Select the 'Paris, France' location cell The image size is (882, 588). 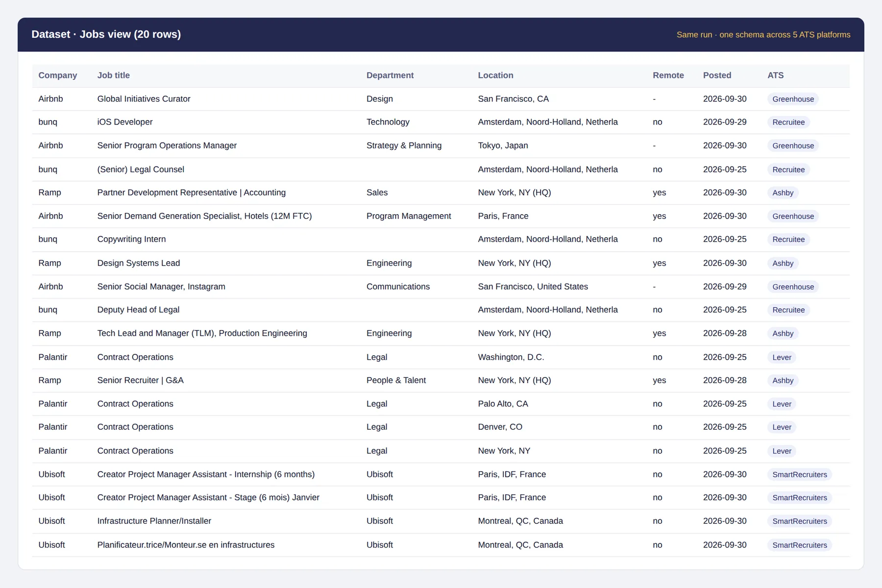[x=503, y=216]
